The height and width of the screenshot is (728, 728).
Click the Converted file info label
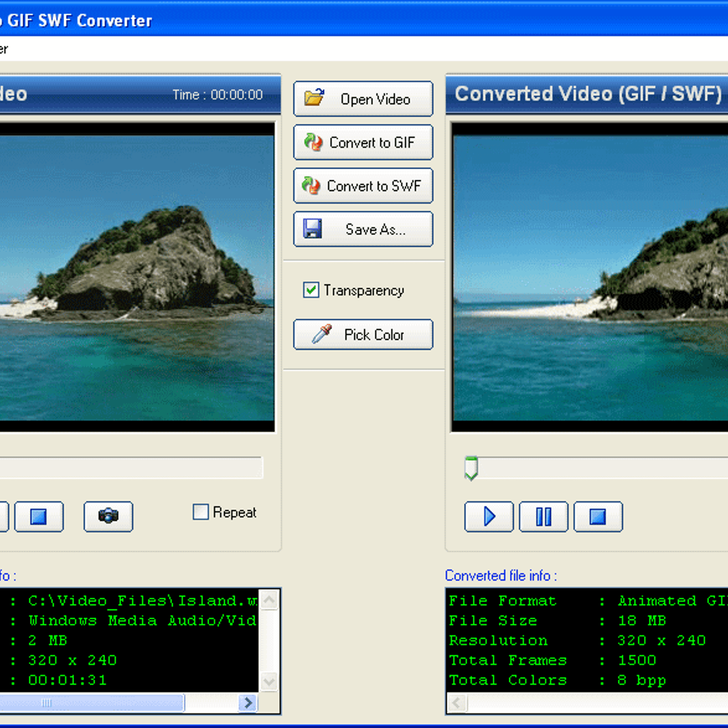pos(501,576)
